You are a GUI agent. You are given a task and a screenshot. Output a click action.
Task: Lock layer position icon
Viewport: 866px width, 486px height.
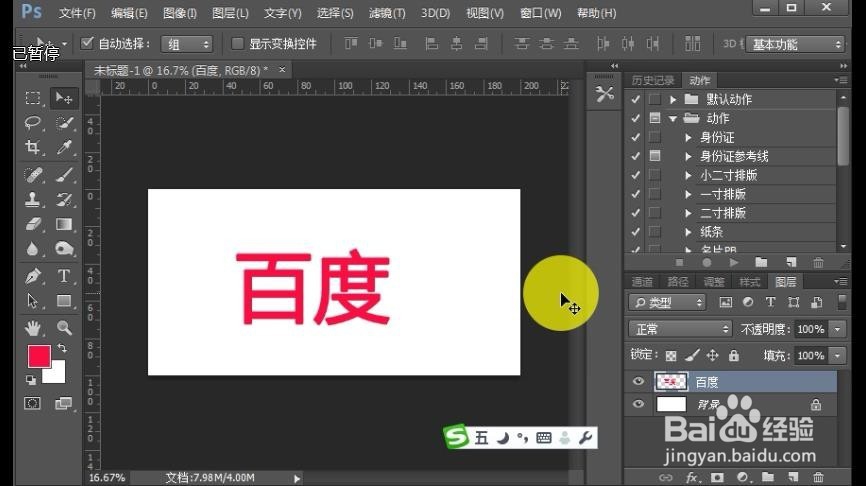click(712, 356)
